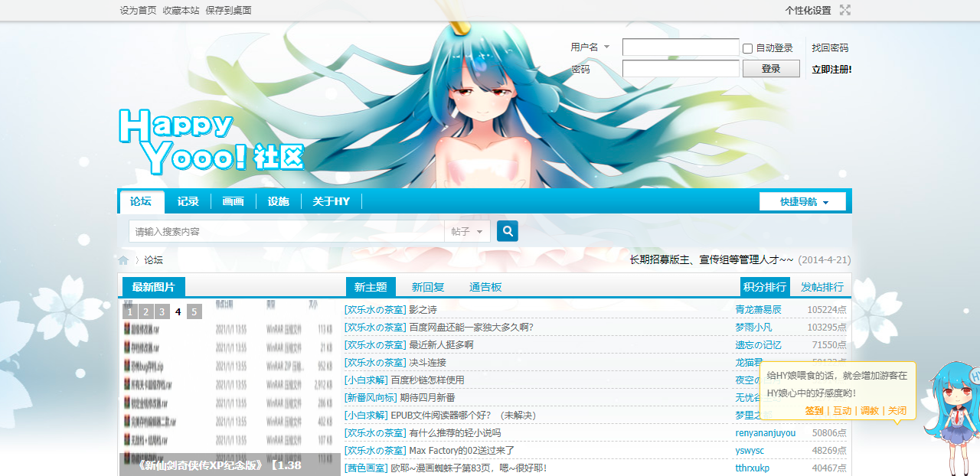Show image slide 1
Screen dimensions: 980x476
(130, 311)
